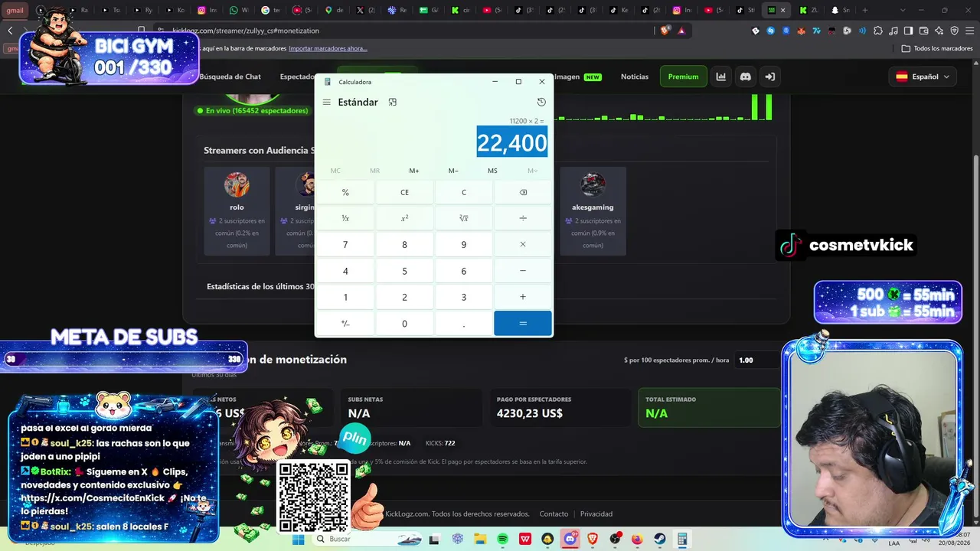Open the MetaMask fox extension icon
This screenshot has height=551, width=980.
click(x=801, y=31)
